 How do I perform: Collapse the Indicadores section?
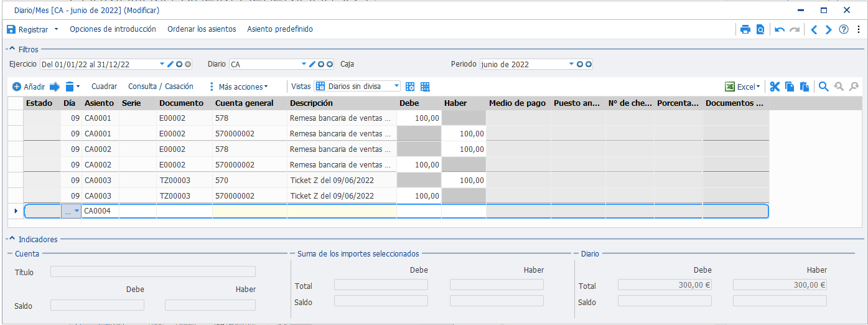[x=12, y=239]
